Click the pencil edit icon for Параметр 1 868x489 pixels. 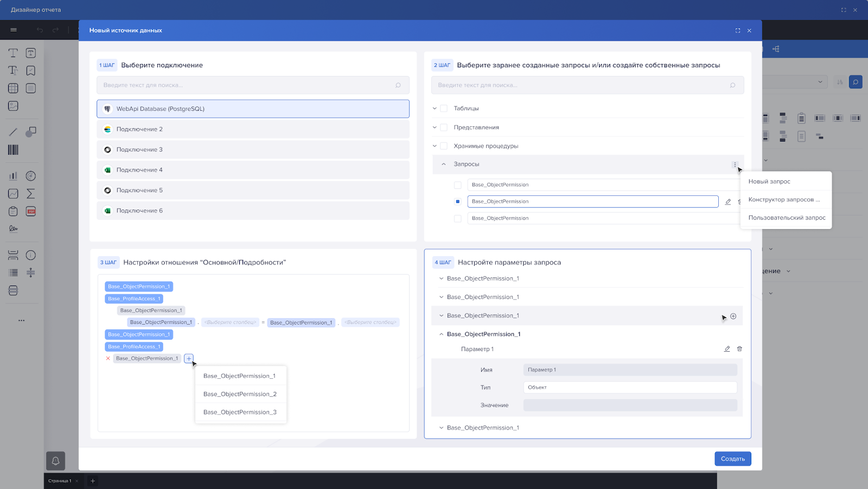point(727,349)
